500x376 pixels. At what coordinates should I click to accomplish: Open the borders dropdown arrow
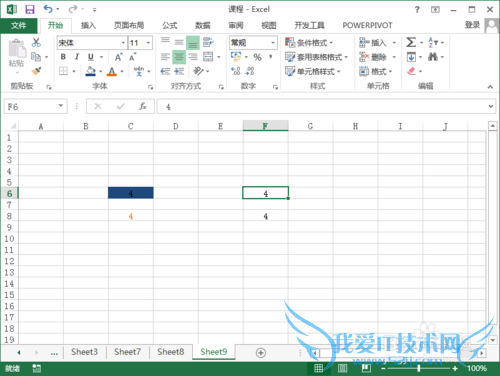(x=74, y=71)
